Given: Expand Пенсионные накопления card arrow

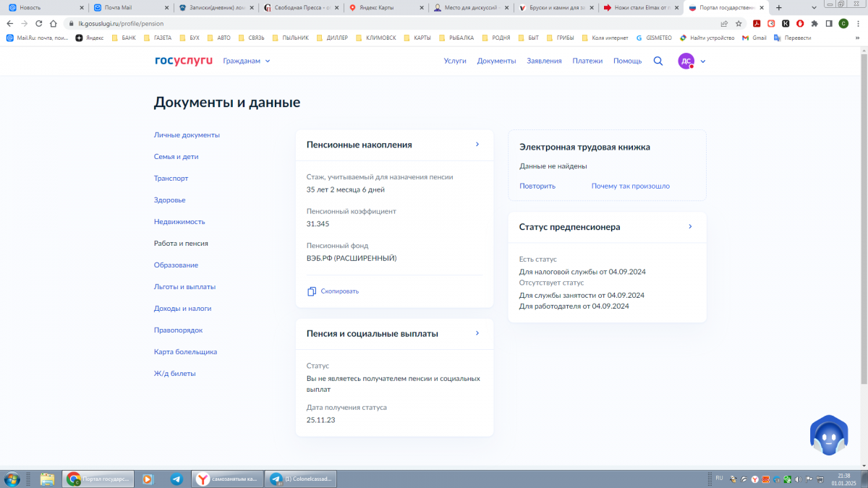Looking at the screenshot, I should coord(477,145).
